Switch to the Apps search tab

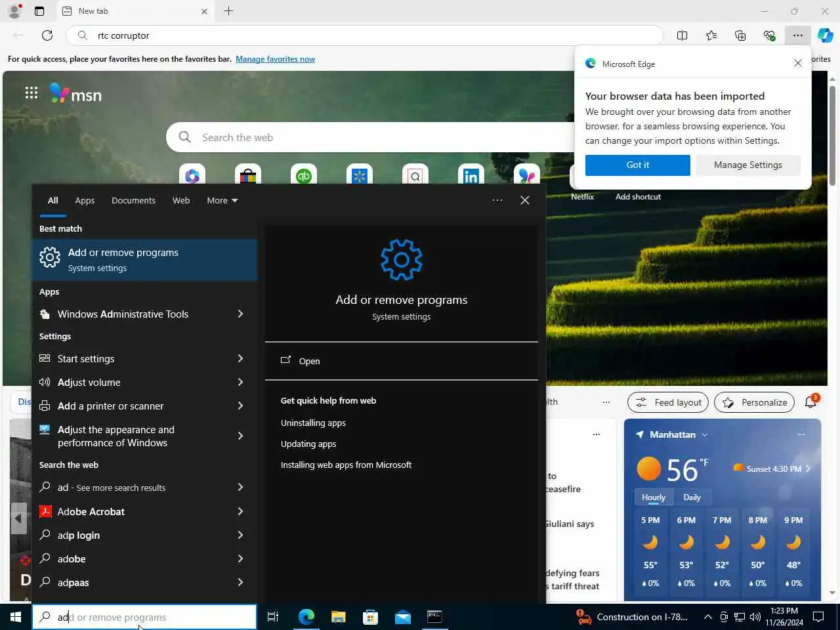85,200
